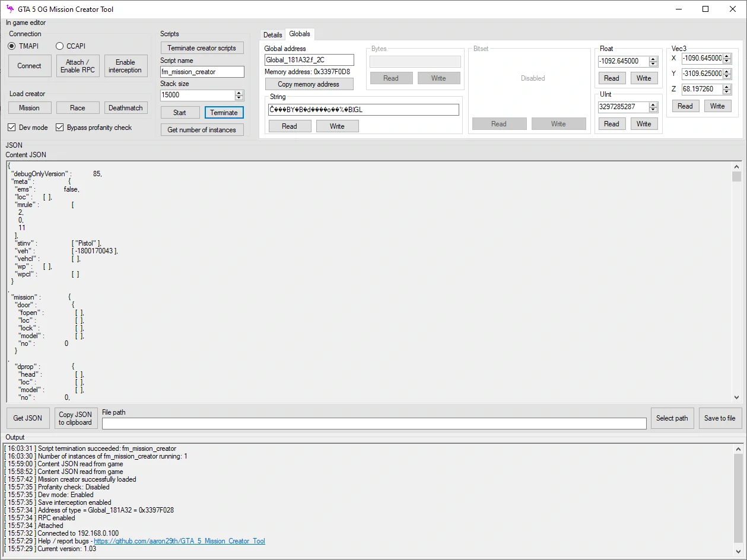The height and width of the screenshot is (560, 747).
Task: Increase UInt value with up arrow
Action: tap(653, 104)
